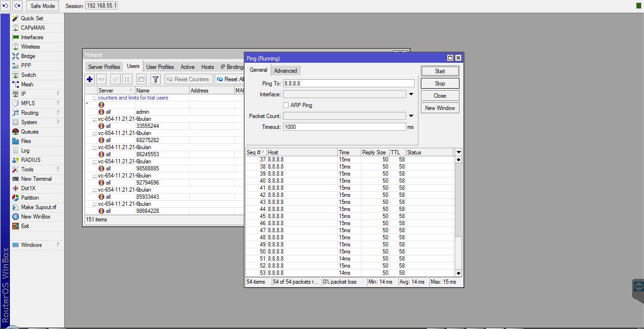
Task: Launch New WinBox
Action: point(35,217)
